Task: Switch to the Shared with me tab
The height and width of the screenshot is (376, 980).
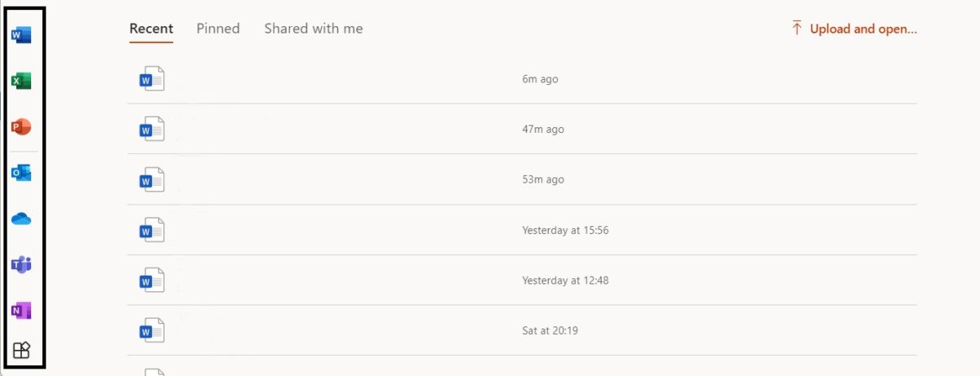Action: tap(314, 29)
